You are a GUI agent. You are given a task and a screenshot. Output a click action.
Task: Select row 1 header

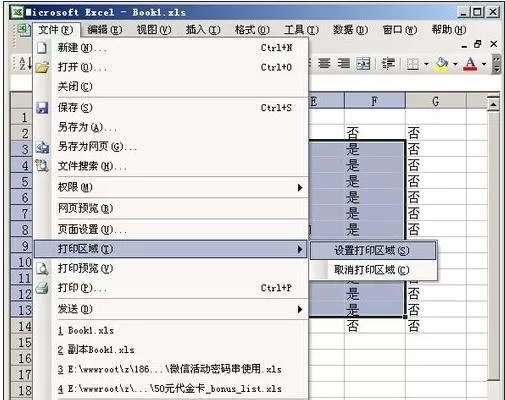(21, 117)
